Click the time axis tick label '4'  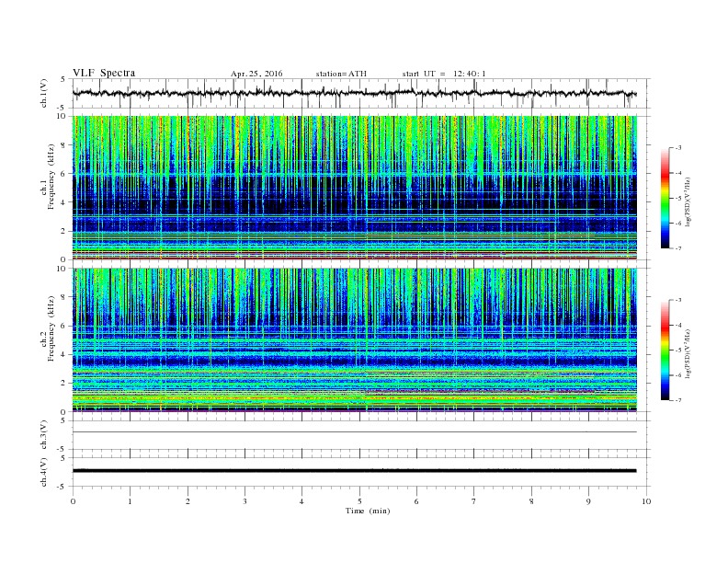click(301, 501)
